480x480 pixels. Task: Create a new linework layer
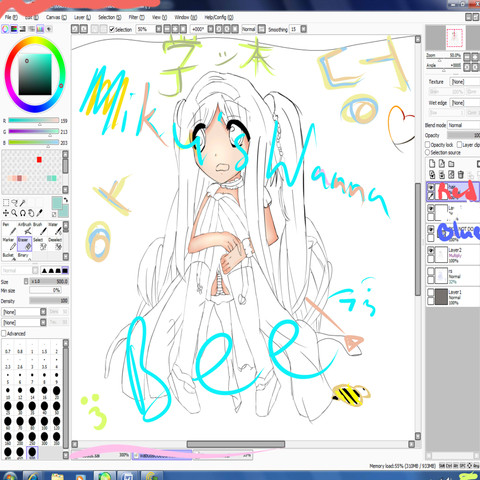click(x=442, y=163)
